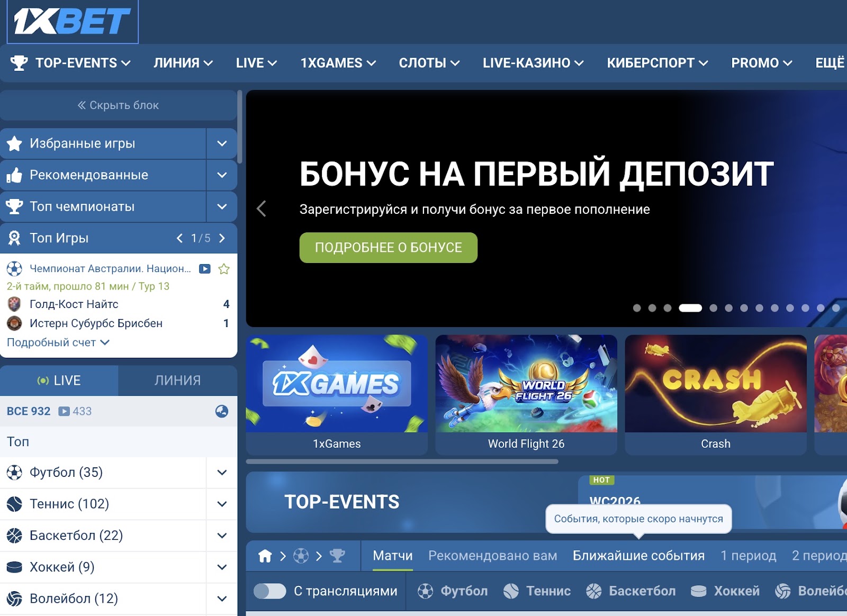Expand Подробный счет details
The width and height of the screenshot is (847, 616).
point(58,342)
